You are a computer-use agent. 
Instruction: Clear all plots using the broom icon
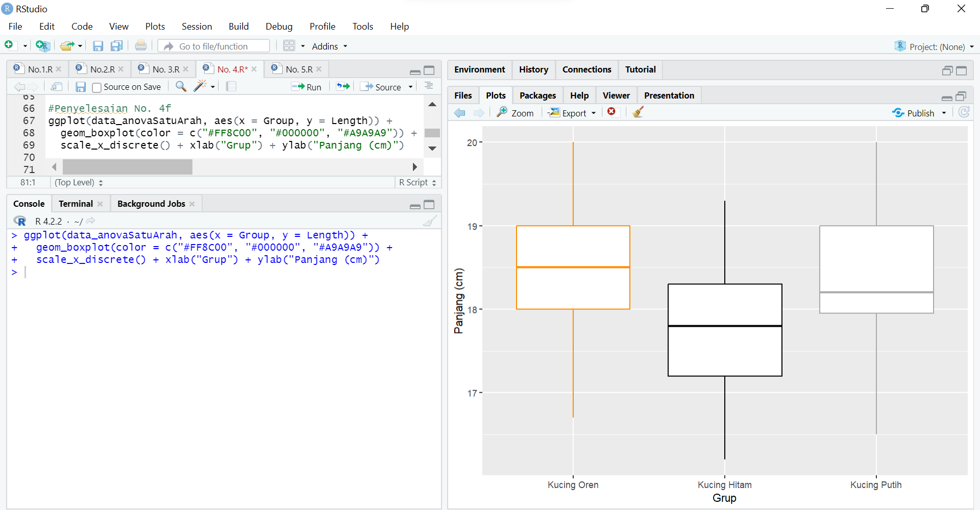click(x=638, y=112)
